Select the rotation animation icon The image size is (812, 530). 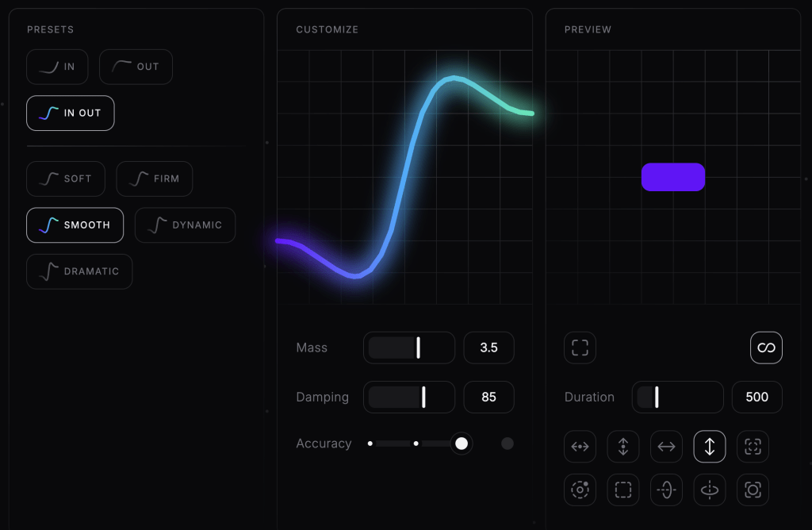(x=580, y=490)
